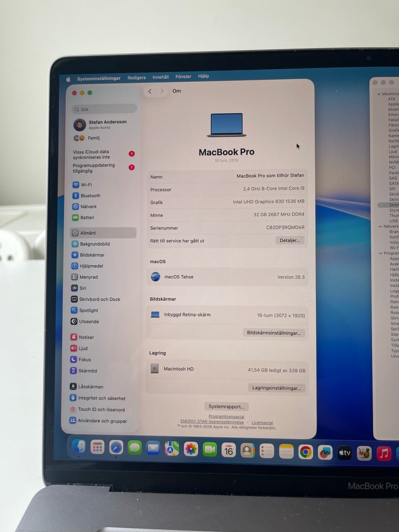The image size is (399, 532).
Task: Select Allmänt in the sidebar
Action: [x=103, y=233]
